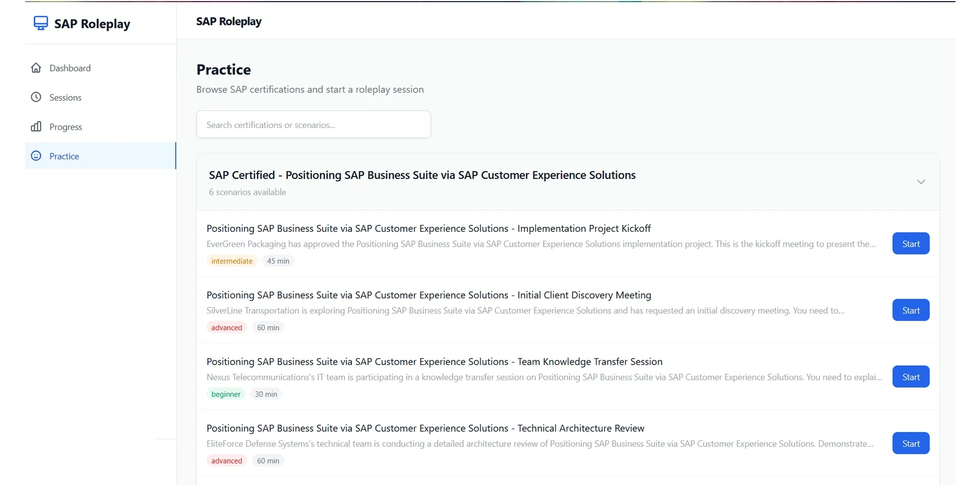Click the Dashboard home icon

click(x=36, y=68)
